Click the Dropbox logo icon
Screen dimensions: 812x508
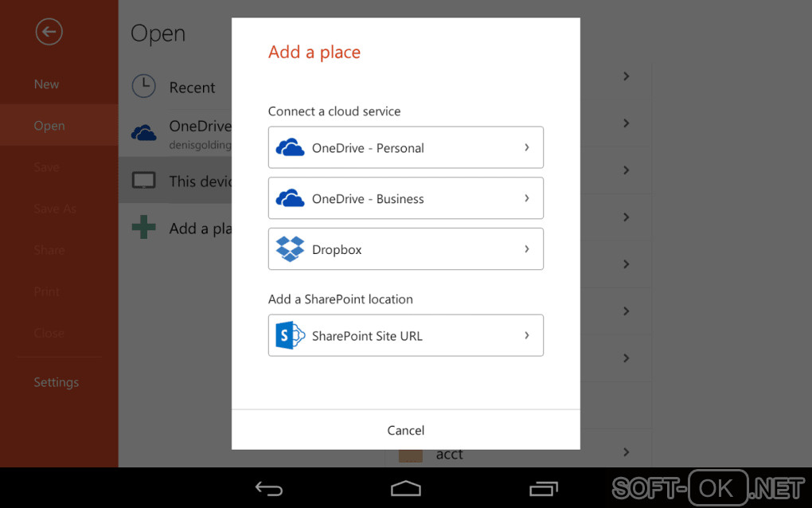290,249
